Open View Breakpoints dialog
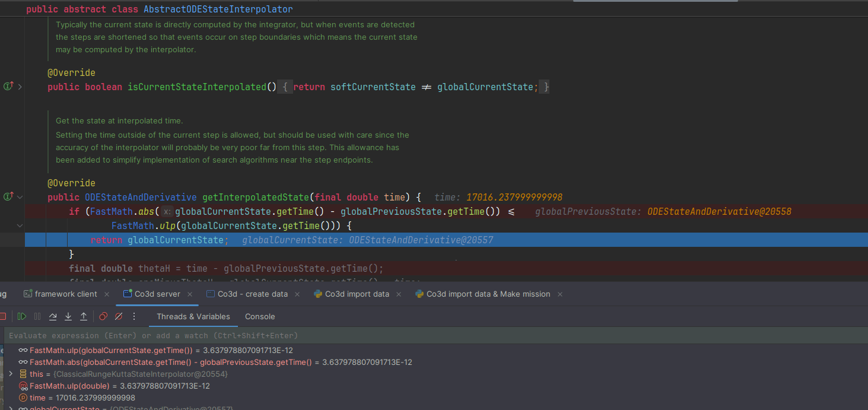Image resolution: width=868 pixels, height=410 pixels. (103, 316)
